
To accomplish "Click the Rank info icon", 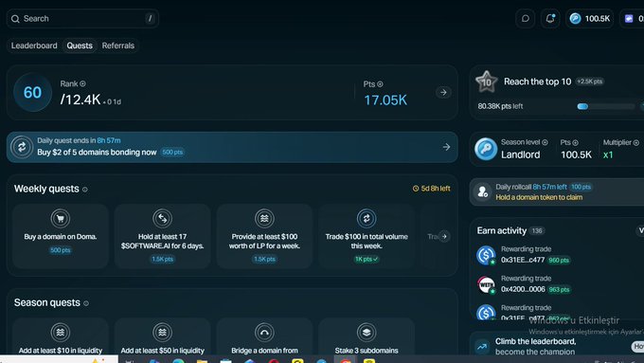I will pos(82,83).
